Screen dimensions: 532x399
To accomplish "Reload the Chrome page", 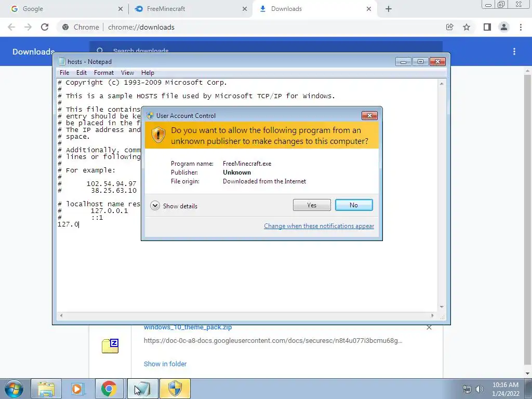I will pyautogui.click(x=45, y=27).
